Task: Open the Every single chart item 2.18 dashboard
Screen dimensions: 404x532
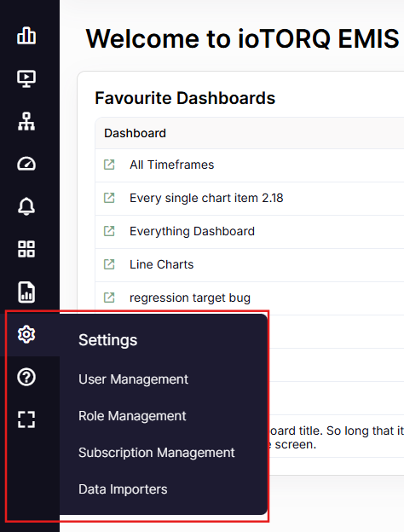Action: pos(206,198)
